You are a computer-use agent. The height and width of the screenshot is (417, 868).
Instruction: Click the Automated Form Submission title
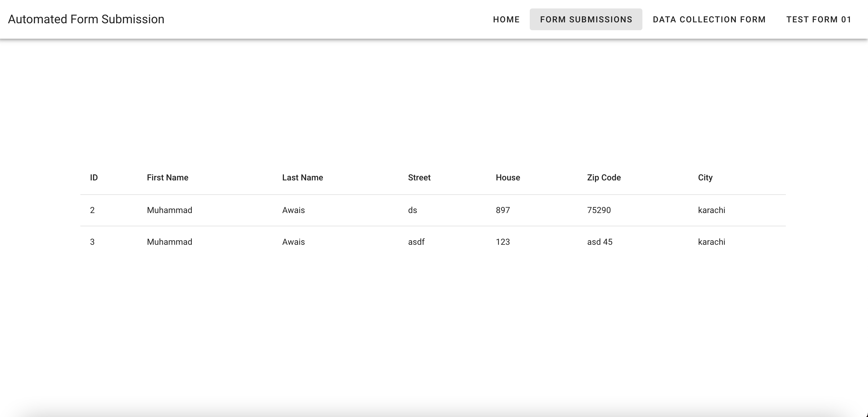[x=86, y=19]
